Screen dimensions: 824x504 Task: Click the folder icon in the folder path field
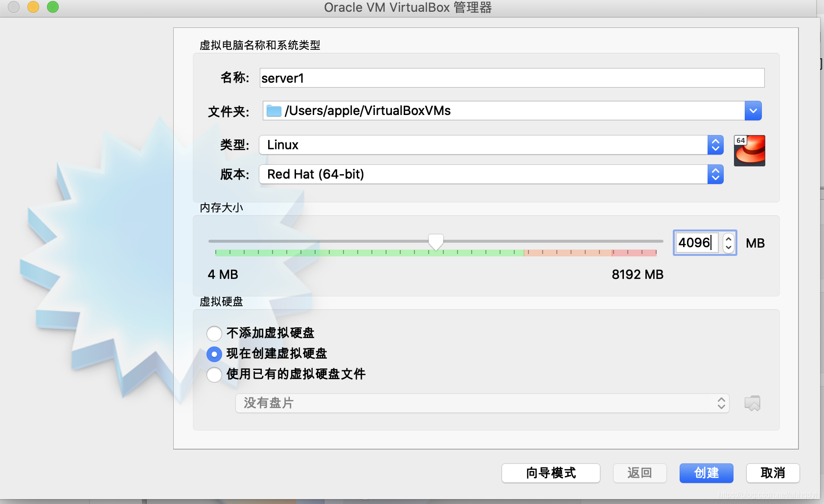274,111
